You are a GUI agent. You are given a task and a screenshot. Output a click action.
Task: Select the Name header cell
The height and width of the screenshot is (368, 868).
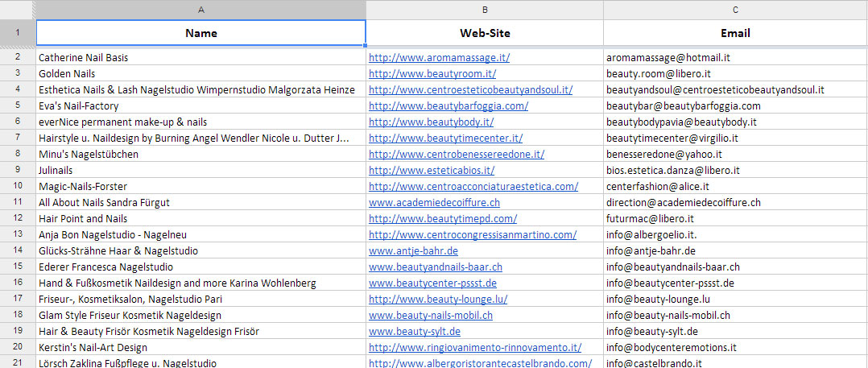[200, 33]
